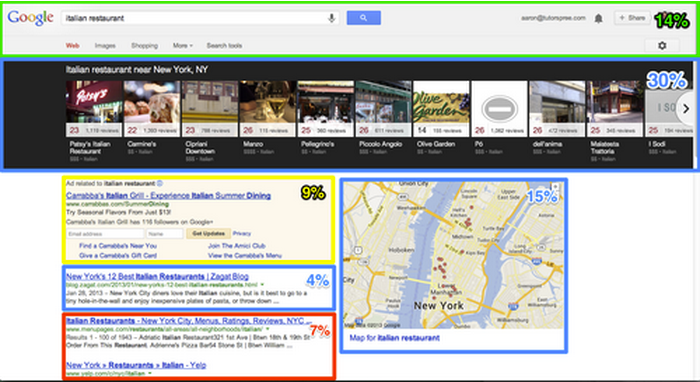700x382 pixels.
Task: Click the + Share button
Action: (x=632, y=18)
